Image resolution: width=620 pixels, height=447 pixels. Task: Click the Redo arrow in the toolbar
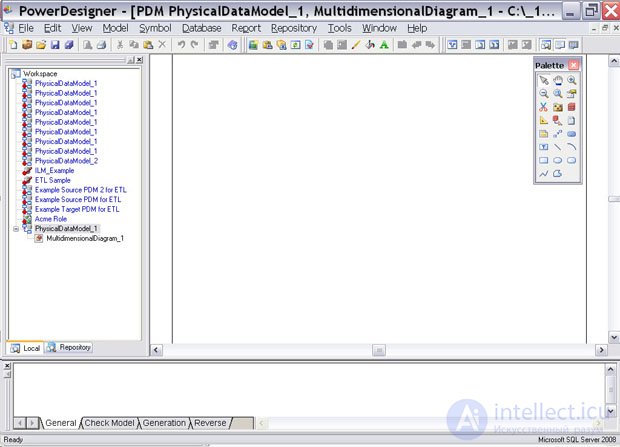pyautogui.click(x=195, y=45)
